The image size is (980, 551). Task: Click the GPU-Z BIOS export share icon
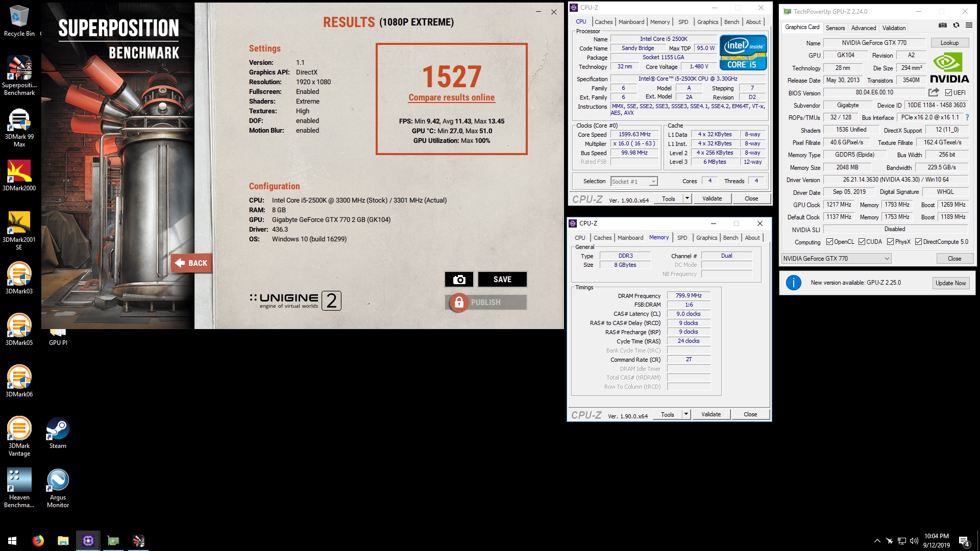pos(934,92)
